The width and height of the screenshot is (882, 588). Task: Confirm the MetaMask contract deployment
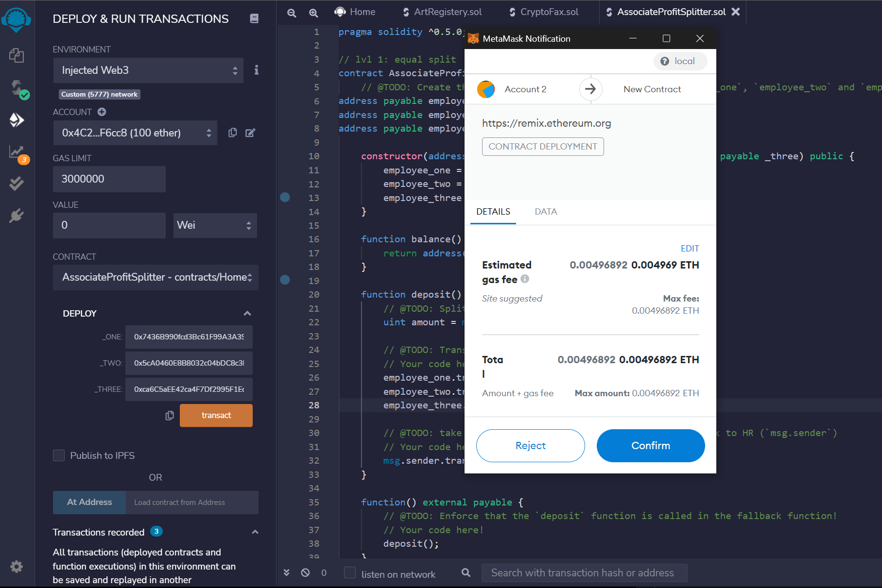click(651, 446)
